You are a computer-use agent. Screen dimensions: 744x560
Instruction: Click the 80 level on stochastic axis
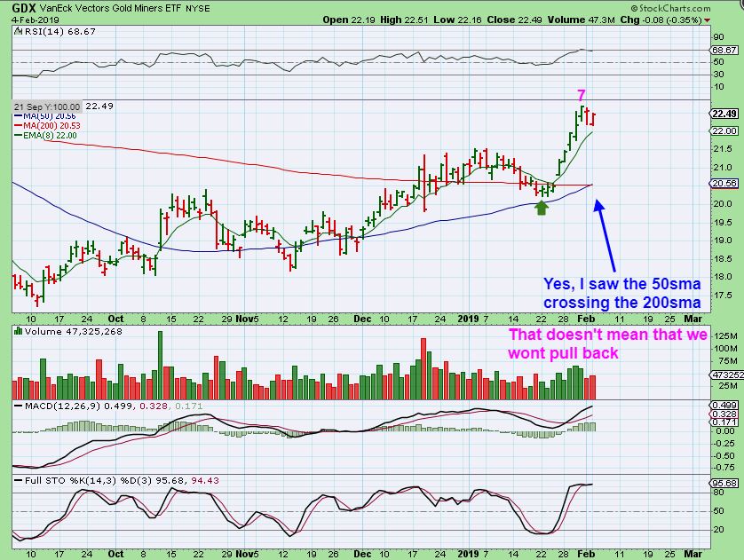pos(719,493)
